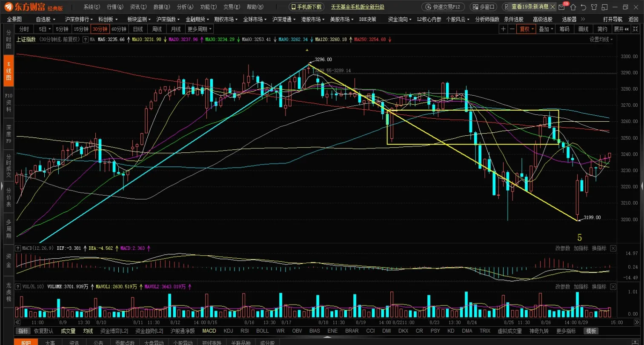Click 改参数 in MACD panel

coord(563,248)
